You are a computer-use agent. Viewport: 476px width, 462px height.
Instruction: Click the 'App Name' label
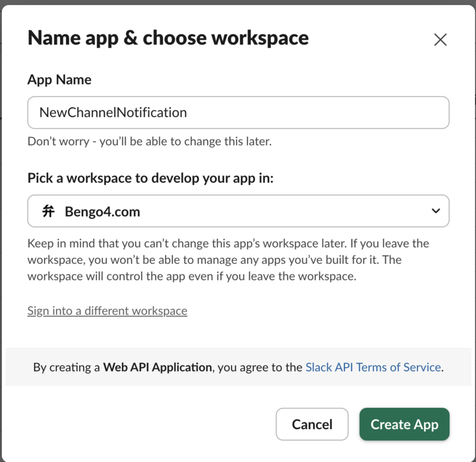[x=59, y=80]
